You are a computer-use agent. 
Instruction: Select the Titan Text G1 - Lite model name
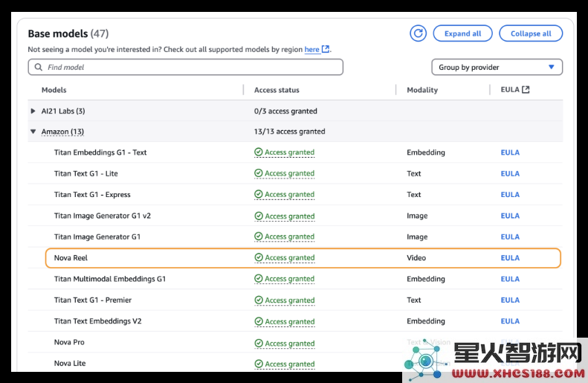(x=86, y=173)
